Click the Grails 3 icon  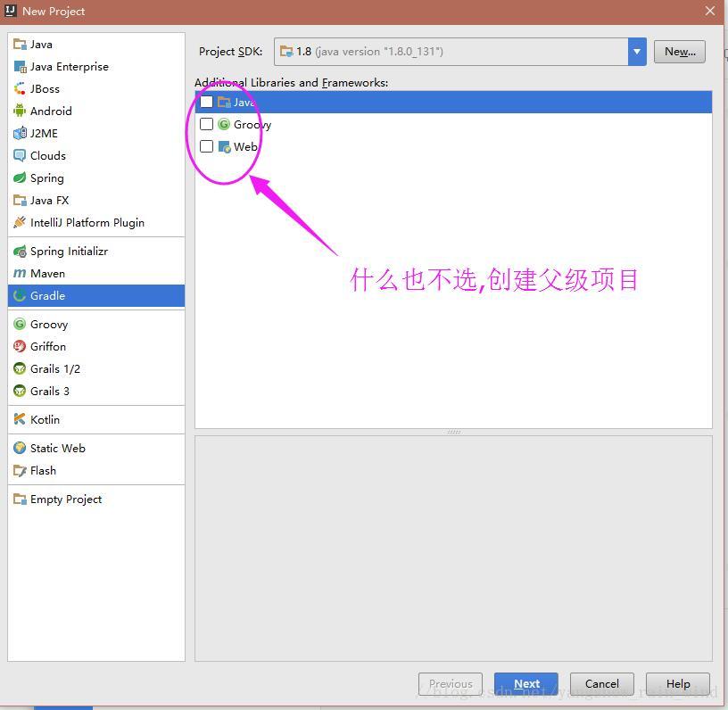20,391
